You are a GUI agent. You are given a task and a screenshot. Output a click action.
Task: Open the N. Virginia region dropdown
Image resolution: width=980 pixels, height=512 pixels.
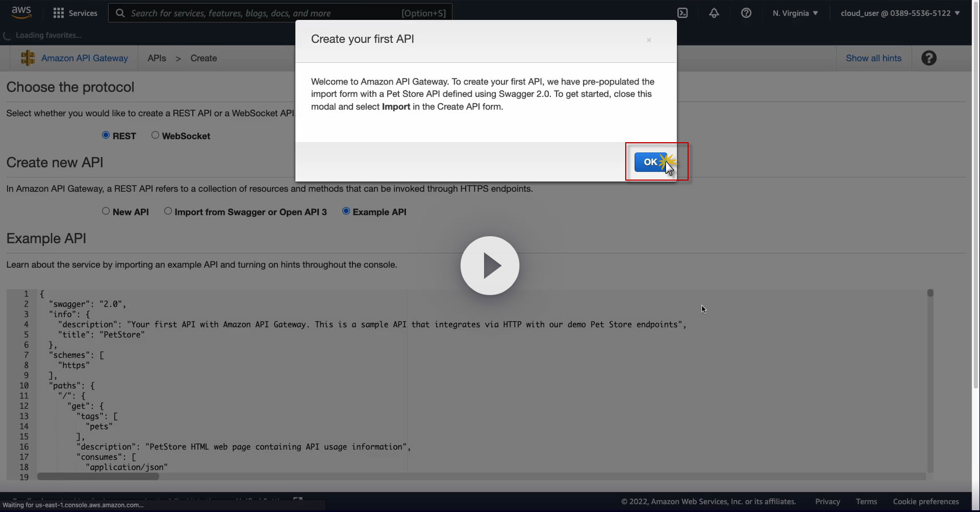[x=795, y=13]
